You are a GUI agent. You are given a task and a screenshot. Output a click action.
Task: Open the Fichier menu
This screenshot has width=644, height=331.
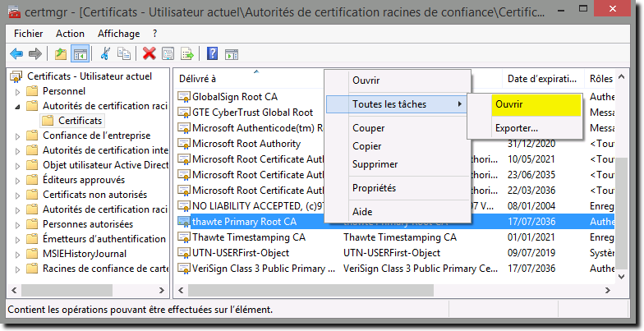(28, 34)
